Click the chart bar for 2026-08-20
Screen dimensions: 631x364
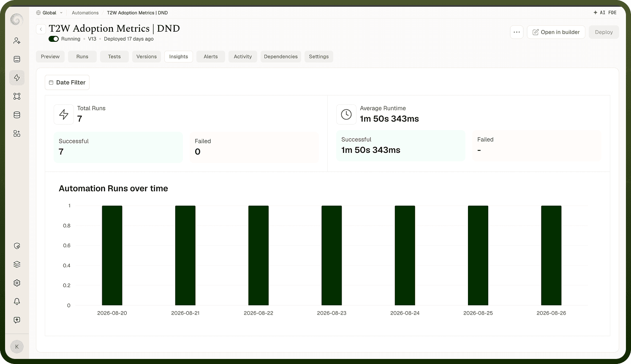click(112, 255)
